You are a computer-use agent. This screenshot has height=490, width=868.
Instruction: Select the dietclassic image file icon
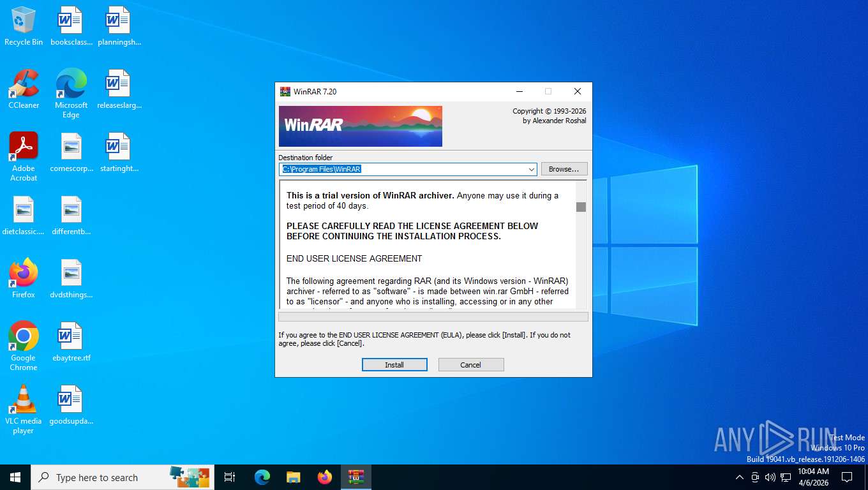tap(24, 216)
